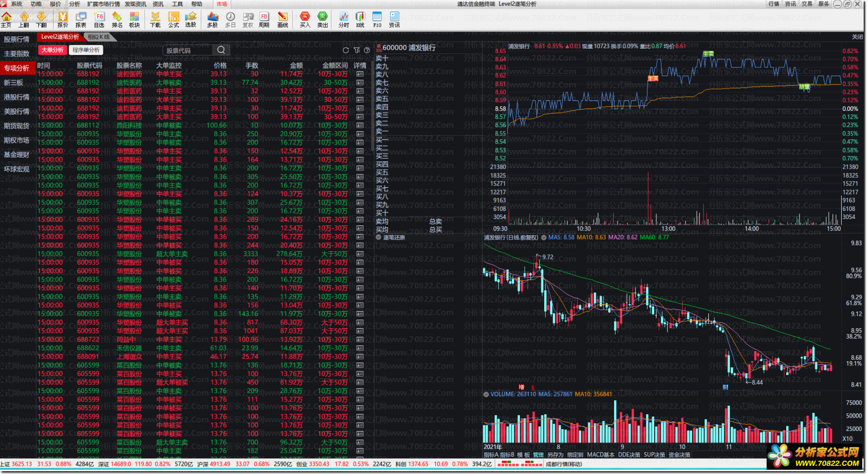Click the 行情 button in title bar

774,4
